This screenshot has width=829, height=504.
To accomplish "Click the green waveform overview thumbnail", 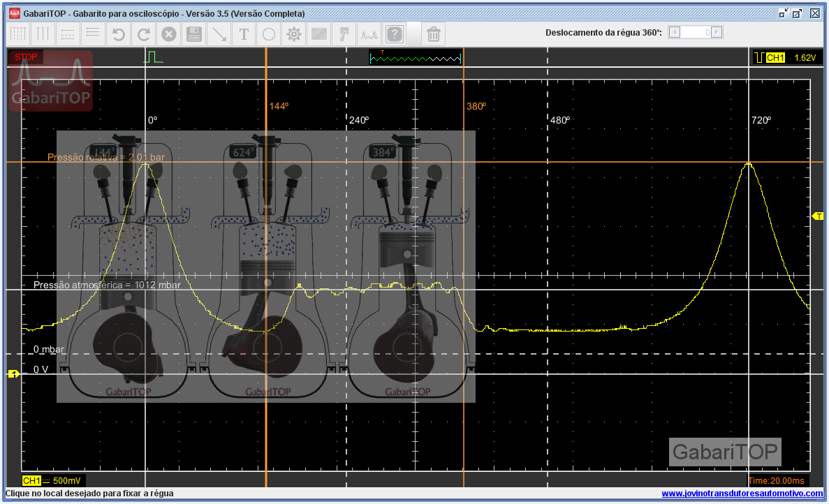I will pos(416,57).
